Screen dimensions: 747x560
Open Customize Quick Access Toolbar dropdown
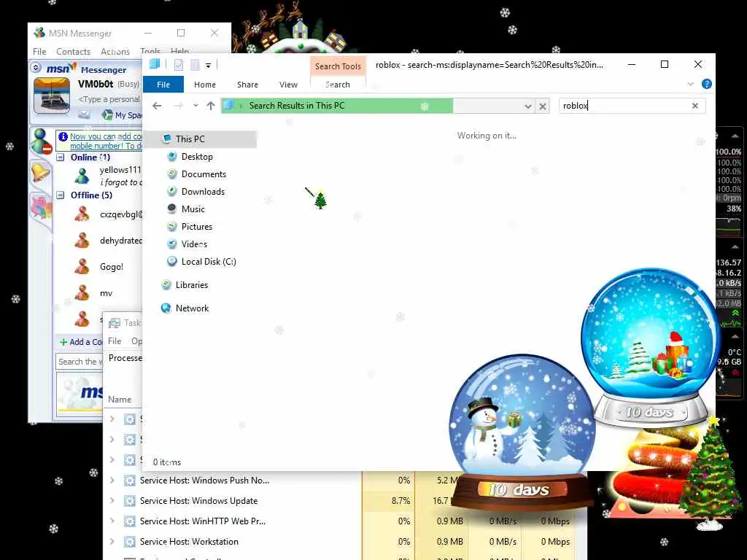208,65
